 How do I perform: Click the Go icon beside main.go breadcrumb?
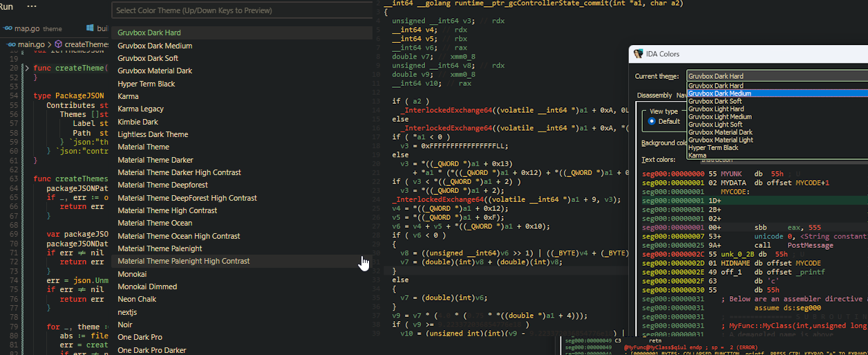11,44
